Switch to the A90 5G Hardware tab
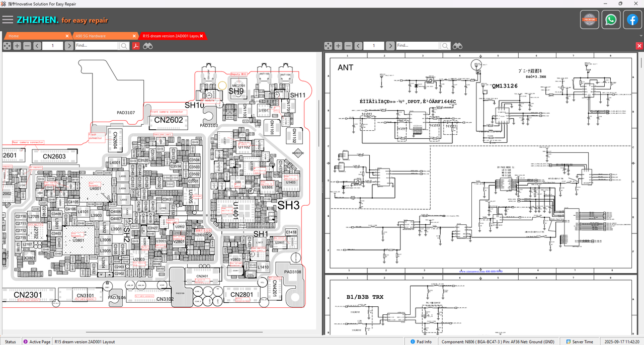The image size is (644, 345). pos(101,36)
